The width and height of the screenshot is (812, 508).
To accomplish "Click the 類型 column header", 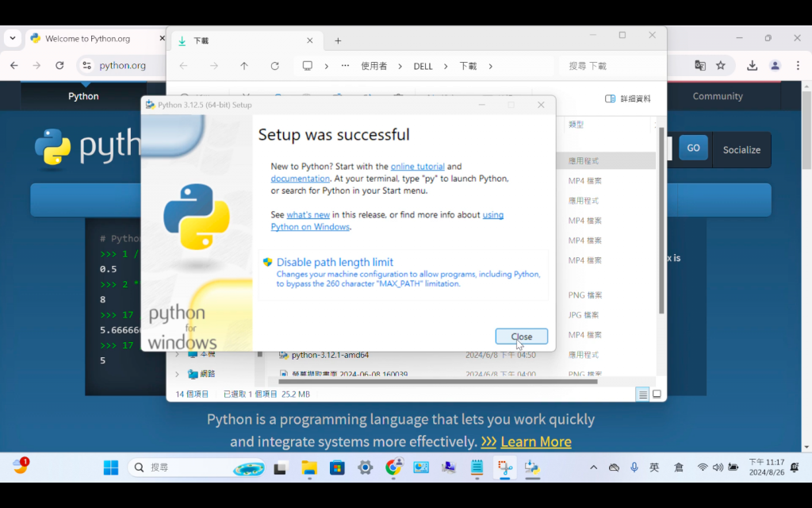I will (x=576, y=125).
